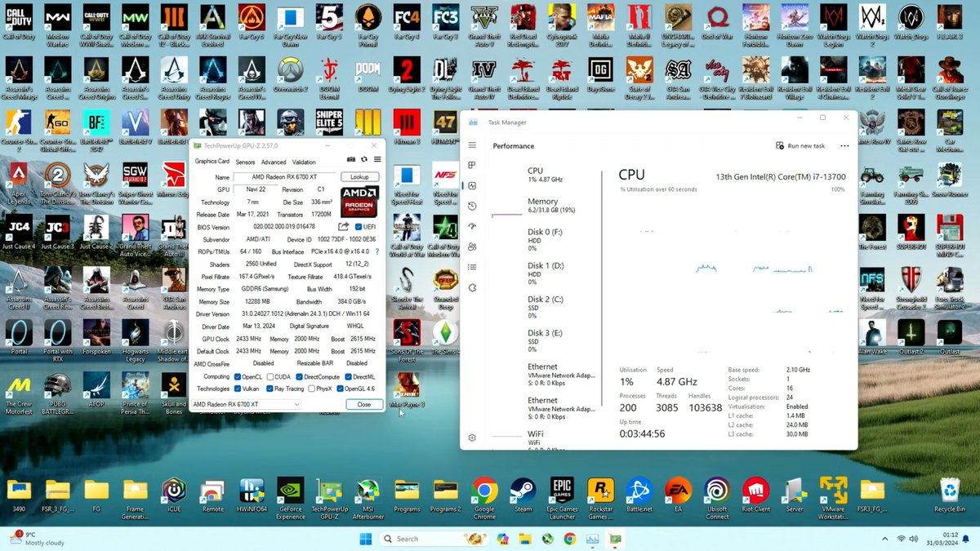Image resolution: width=980 pixels, height=551 pixels.
Task: Open Details icon in Task Manager sidebar
Action: pyautogui.click(x=472, y=267)
